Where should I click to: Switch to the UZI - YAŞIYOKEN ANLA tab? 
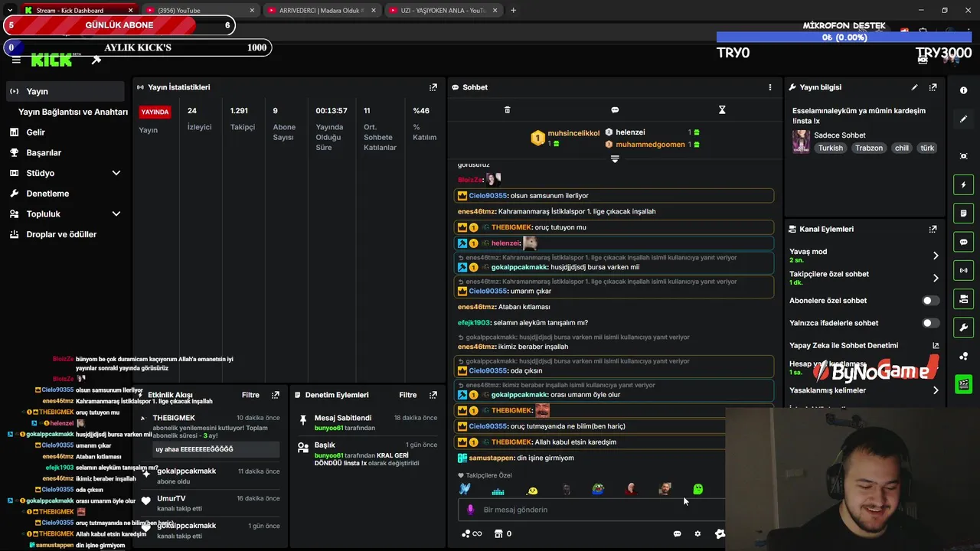click(x=443, y=10)
